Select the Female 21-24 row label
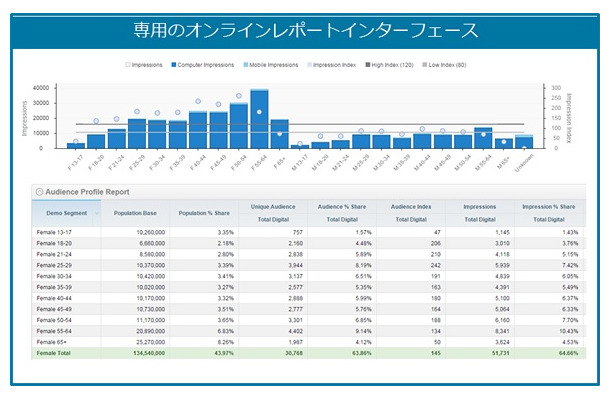 [54, 254]
